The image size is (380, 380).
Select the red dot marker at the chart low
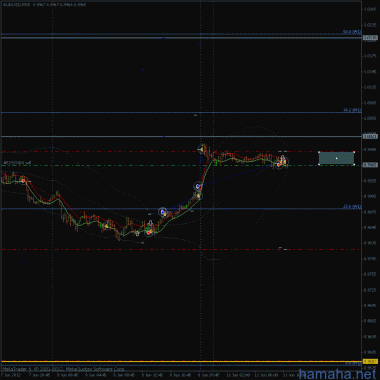point(148,233)
